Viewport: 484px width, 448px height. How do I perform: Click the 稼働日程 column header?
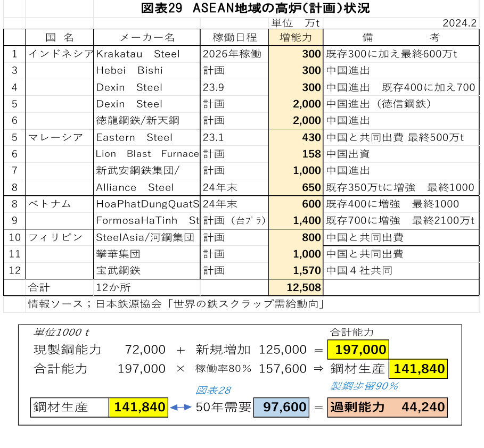click(234, 37)
